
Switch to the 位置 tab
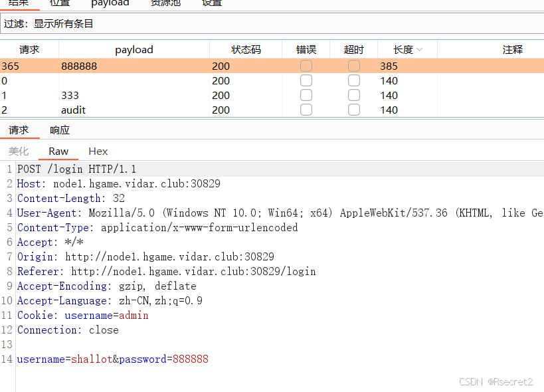(x=60, y=4)
